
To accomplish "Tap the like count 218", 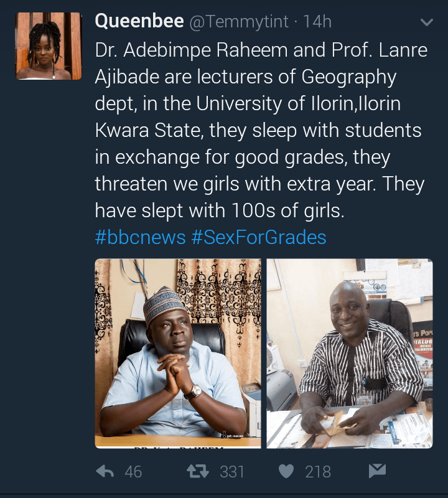I will coord(318,472).
